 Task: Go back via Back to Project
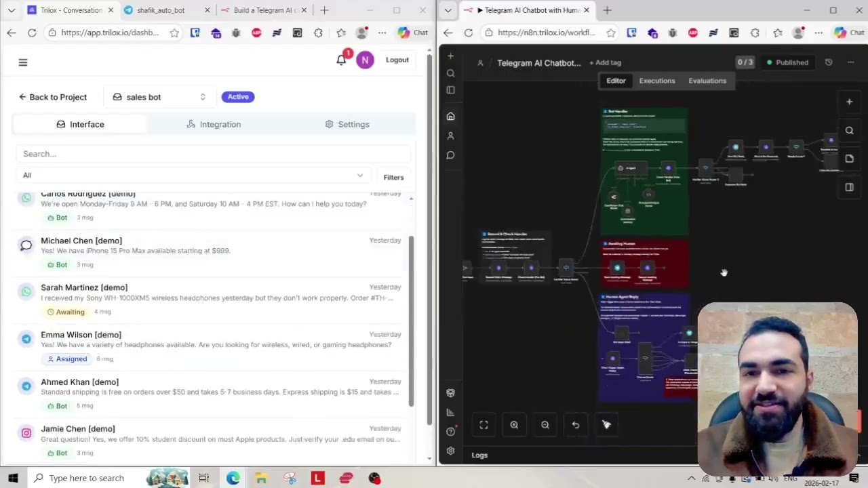coord(53,97)
